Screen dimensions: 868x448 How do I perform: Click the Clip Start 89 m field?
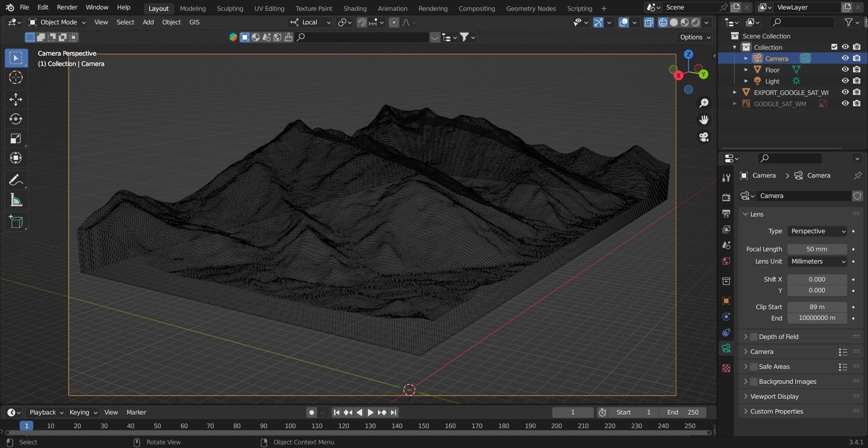coord(817,307)
